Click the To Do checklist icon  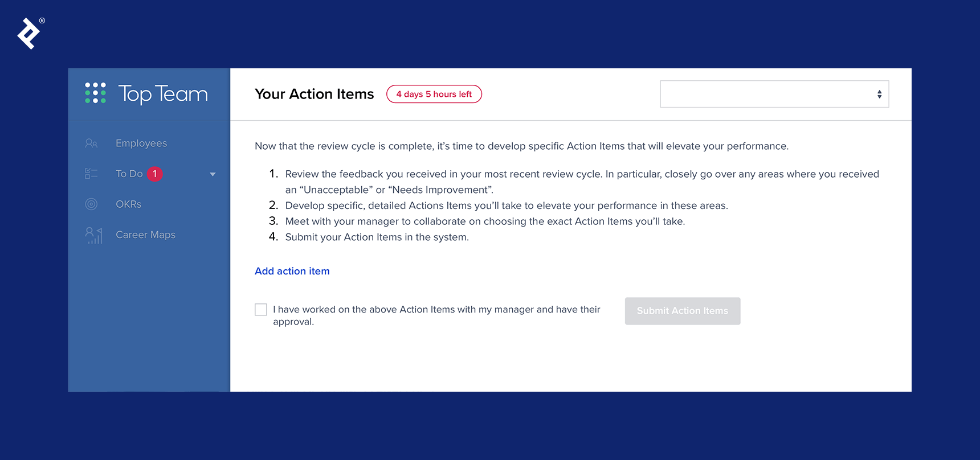[91, 174]
